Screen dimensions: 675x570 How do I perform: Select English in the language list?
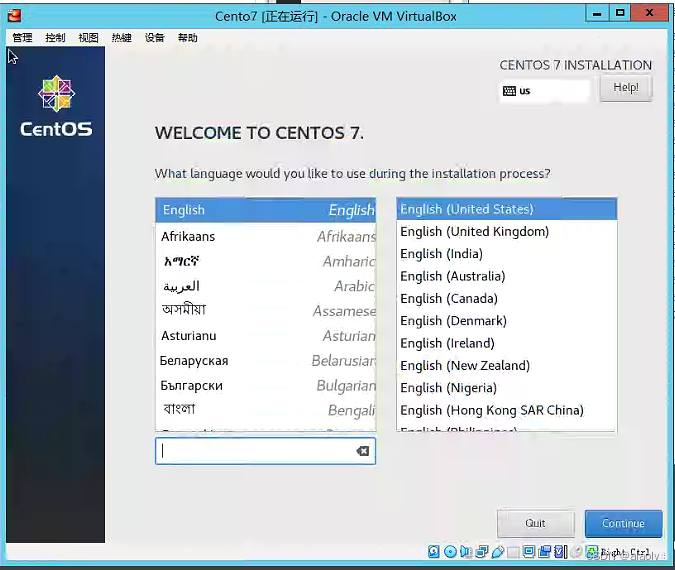click(x=266, y=210)
